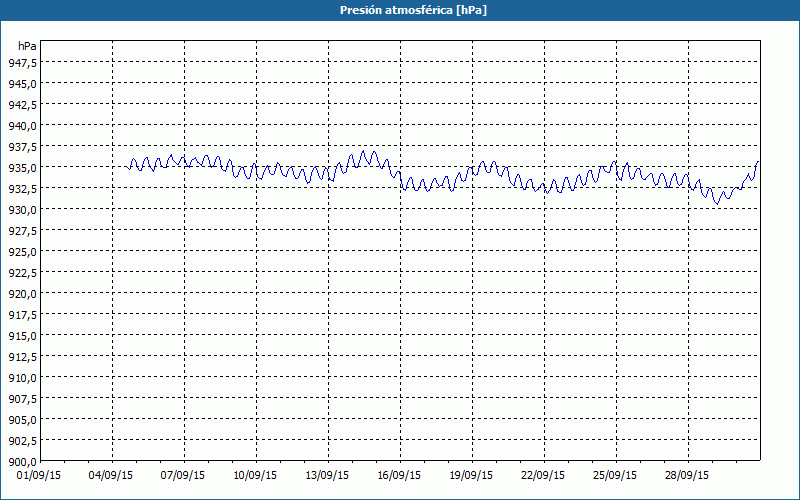Click the 912,5 y-axis label
800x500 pixels.
tap(22, 357)
